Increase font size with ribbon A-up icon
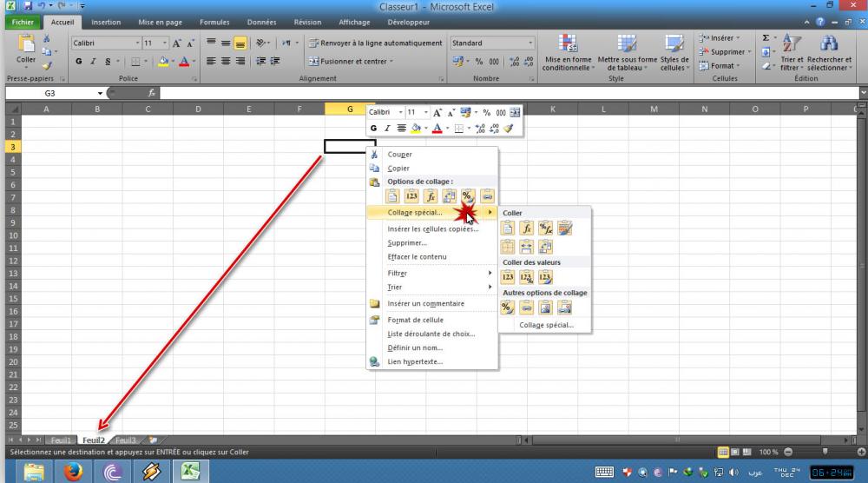The image size is (868, 483). pos(176,43)
